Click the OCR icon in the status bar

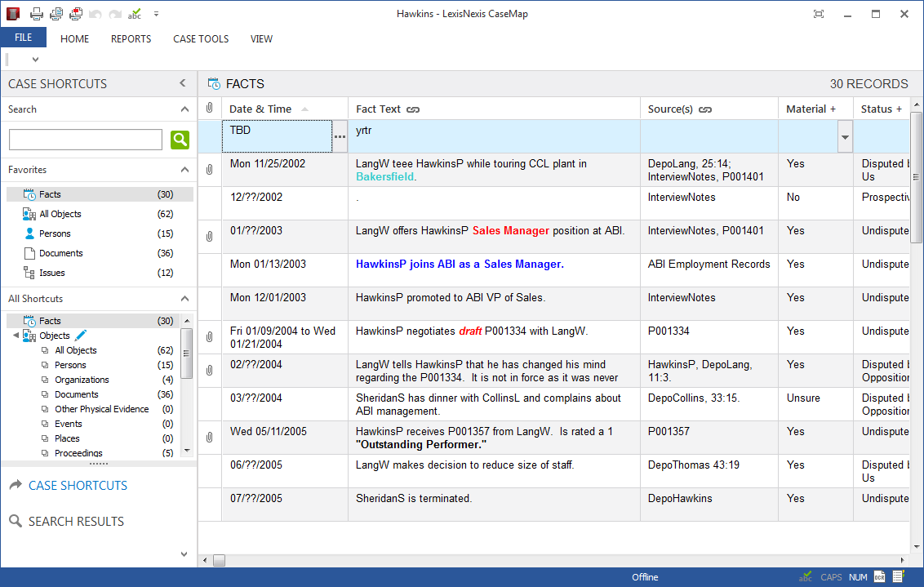pyautogui.click(x=879, y=577)
